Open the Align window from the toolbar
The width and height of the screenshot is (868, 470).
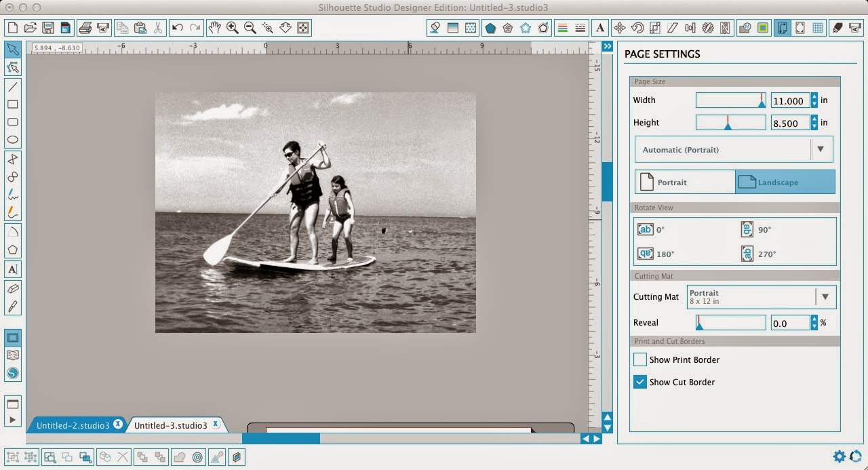point(690,27)
